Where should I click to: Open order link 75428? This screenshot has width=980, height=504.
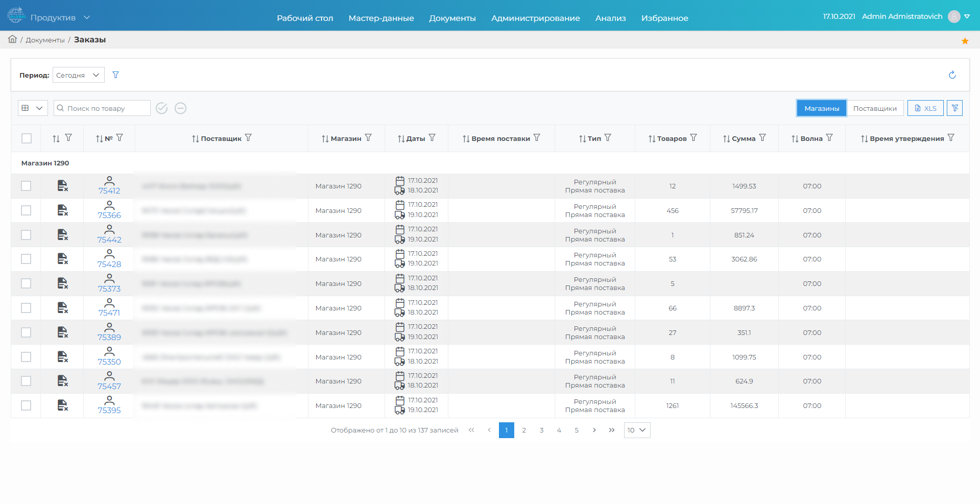click(x=109, y=264)
